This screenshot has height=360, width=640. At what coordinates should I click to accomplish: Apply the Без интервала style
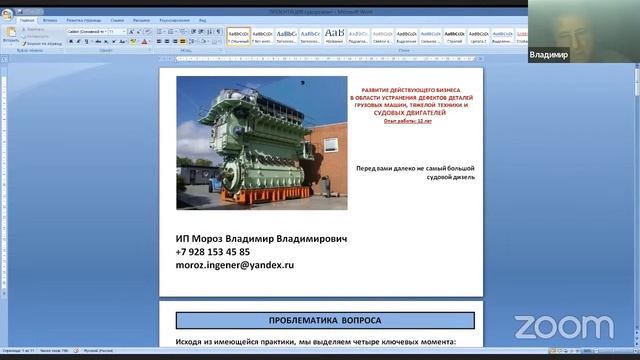262,36
